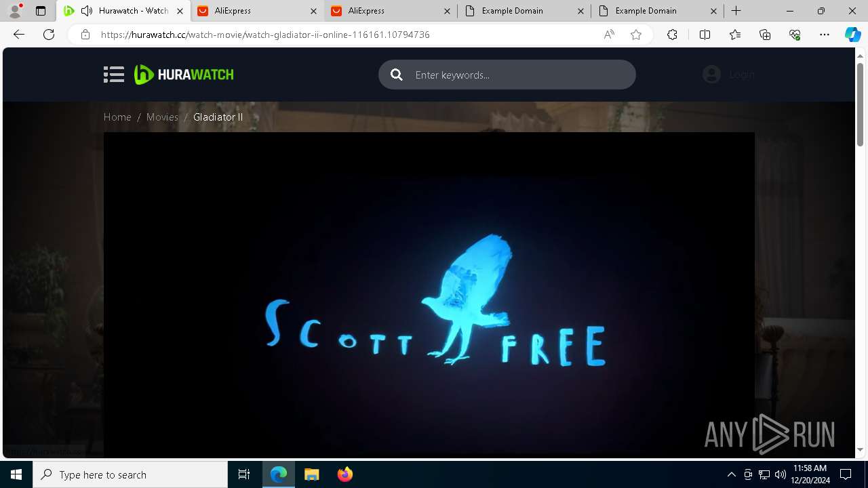Open the Favorites list
The image size is (868, 488).
(x=735, y=35)
